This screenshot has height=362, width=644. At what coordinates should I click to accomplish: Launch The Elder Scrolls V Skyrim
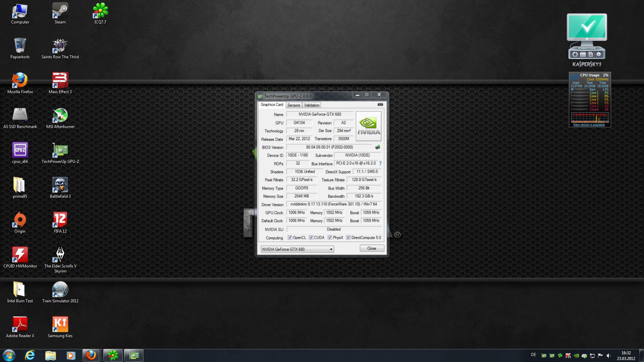tap(60, 260)
